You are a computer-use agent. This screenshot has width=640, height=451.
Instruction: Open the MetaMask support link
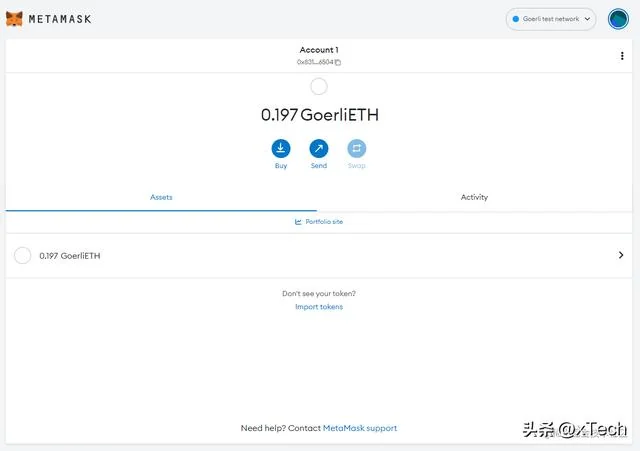(360, 428)
